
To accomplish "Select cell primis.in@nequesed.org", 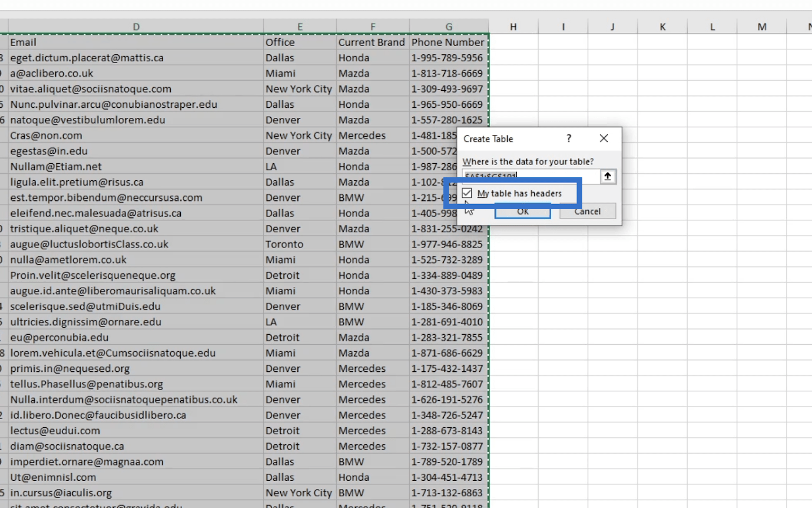I will pos(136,368).
